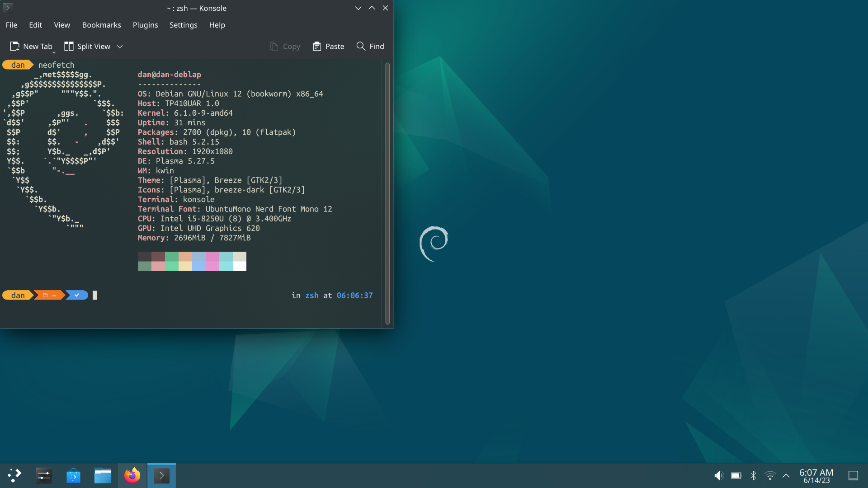The image size is (868, 488).
Task: Click the Konsole terminal scrollbar
Action: click(387, 193)
